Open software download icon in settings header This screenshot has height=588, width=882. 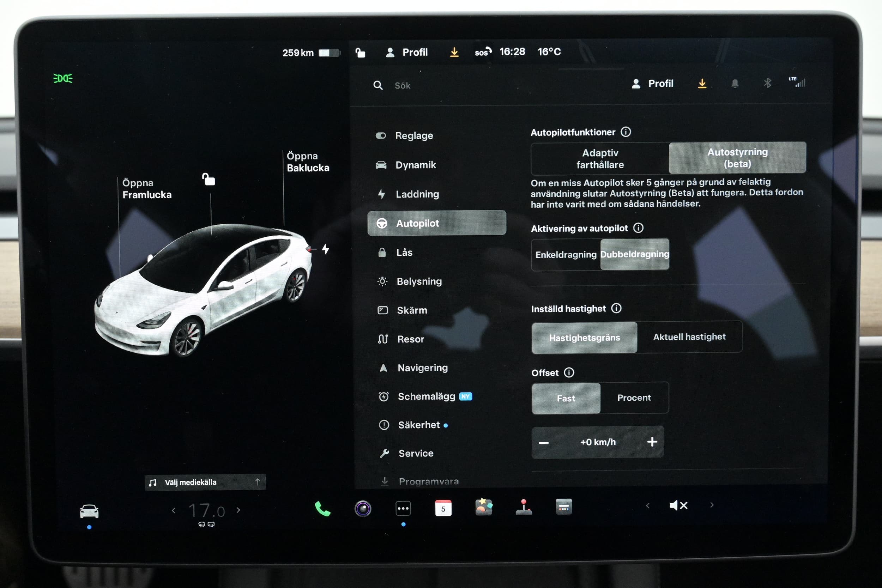[x=702, y=84]
